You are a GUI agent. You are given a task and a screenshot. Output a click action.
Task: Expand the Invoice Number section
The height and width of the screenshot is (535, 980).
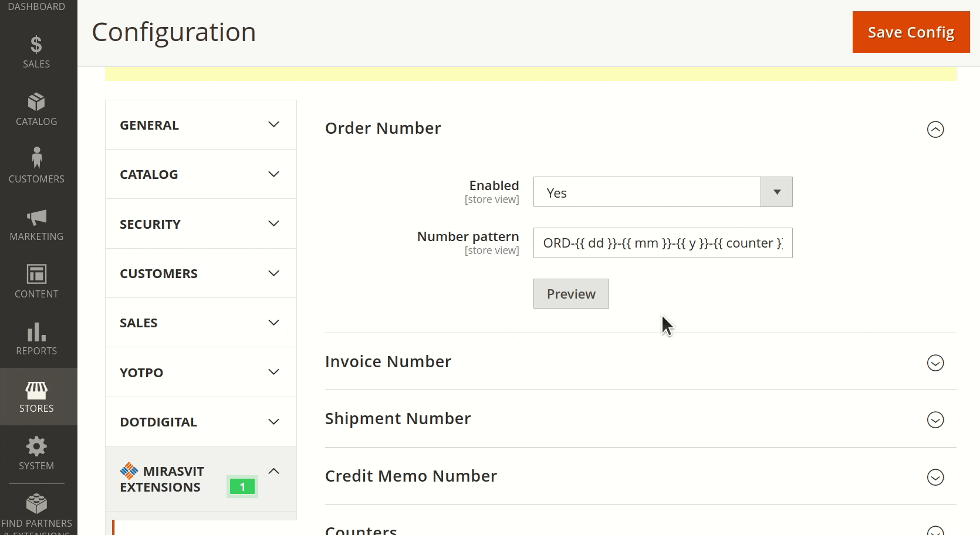[x=935, y=363]
